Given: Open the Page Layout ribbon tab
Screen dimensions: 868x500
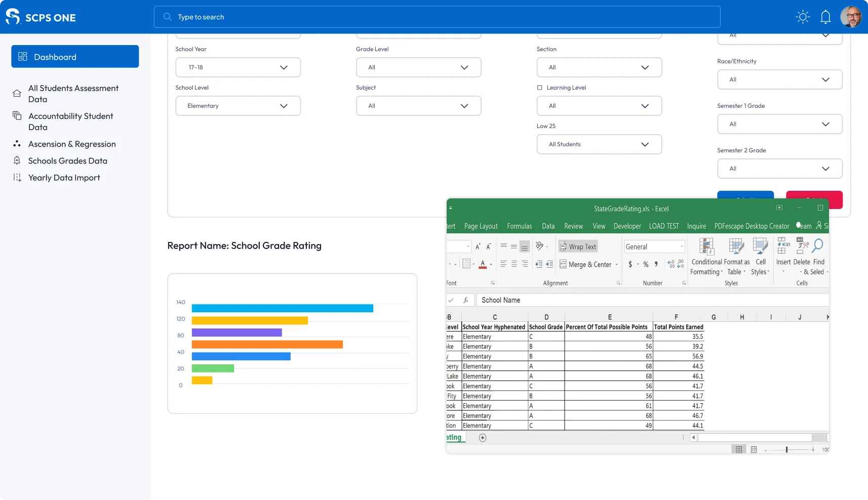Looking at the screenshot, I should 481,226.
